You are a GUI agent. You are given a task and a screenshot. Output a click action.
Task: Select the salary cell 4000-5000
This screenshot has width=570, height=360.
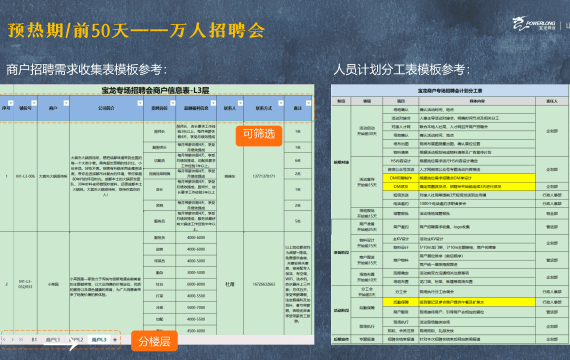tap(196, 261)
